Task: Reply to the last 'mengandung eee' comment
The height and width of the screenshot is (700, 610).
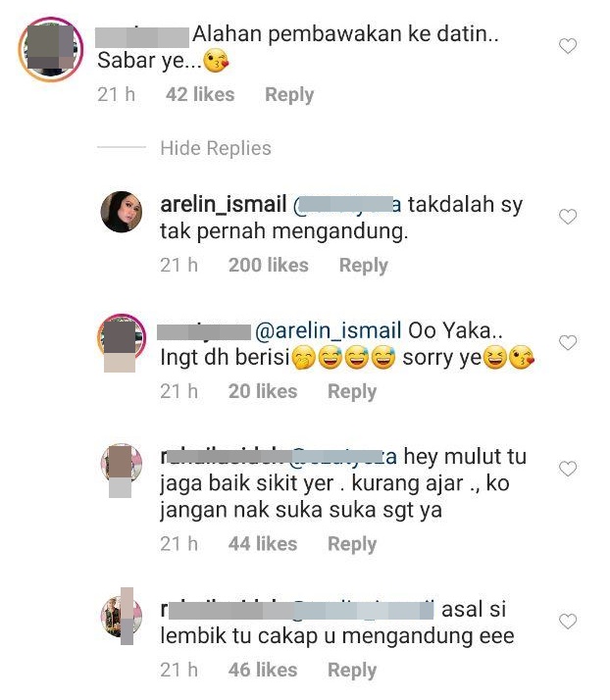Action: (352, 671)
